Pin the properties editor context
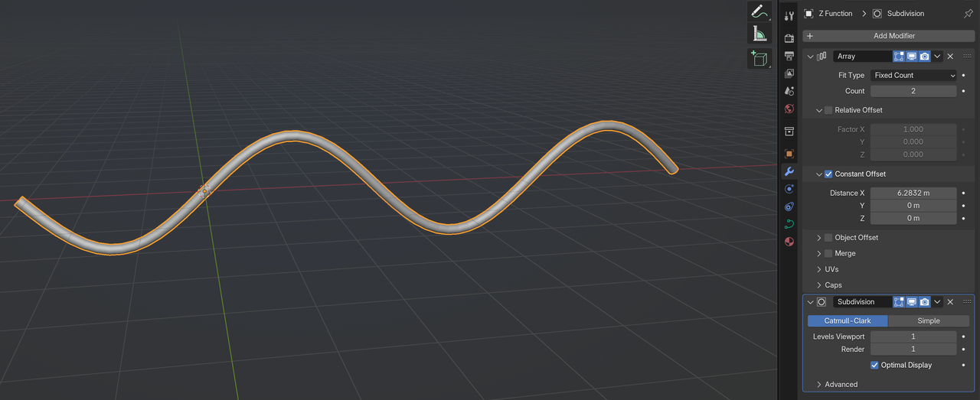 pyautogui.click(x=968, y=14)
